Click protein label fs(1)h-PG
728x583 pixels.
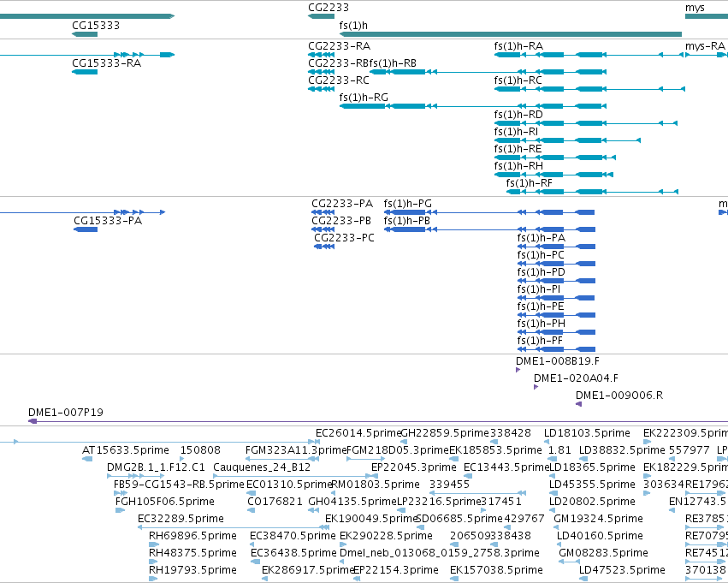(408, 204)
